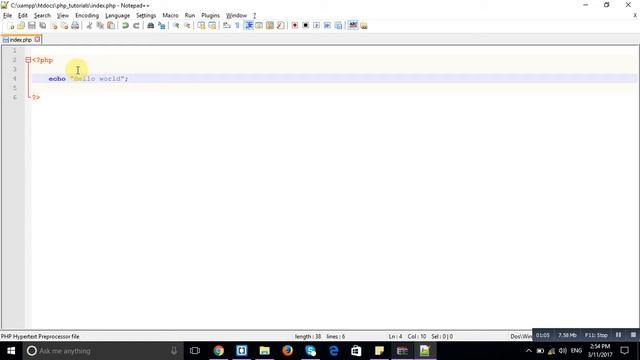Click the 'Ask me anything' search box
Screen dimensions: 640x360
coord(102,351)
